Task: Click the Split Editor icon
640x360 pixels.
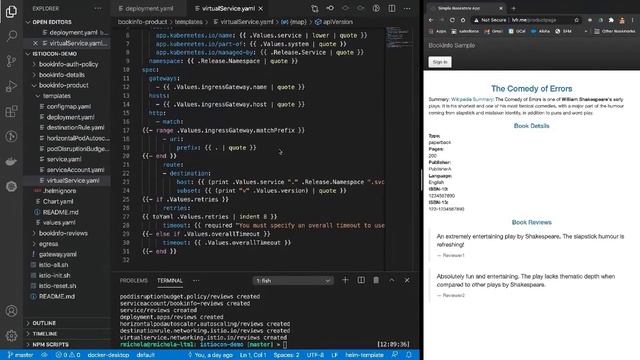Action: [x=392, y=9]
